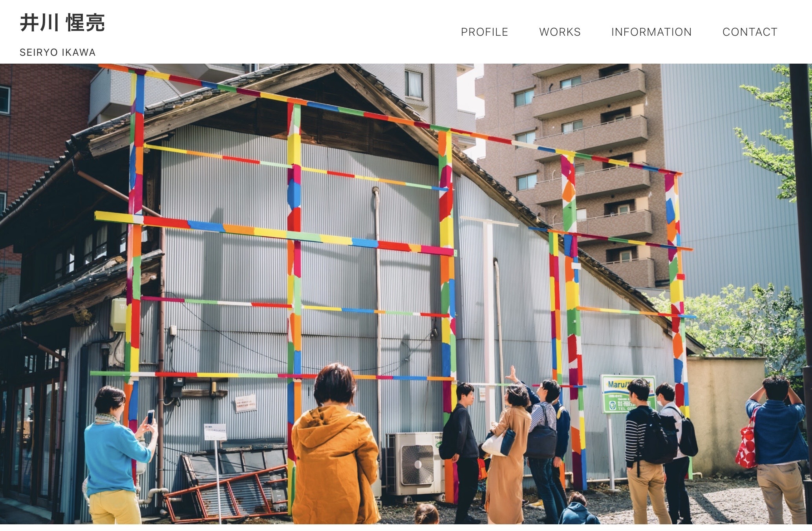Click the raised pointing hand
Screen dimensions: 812x531
(512, 374)
